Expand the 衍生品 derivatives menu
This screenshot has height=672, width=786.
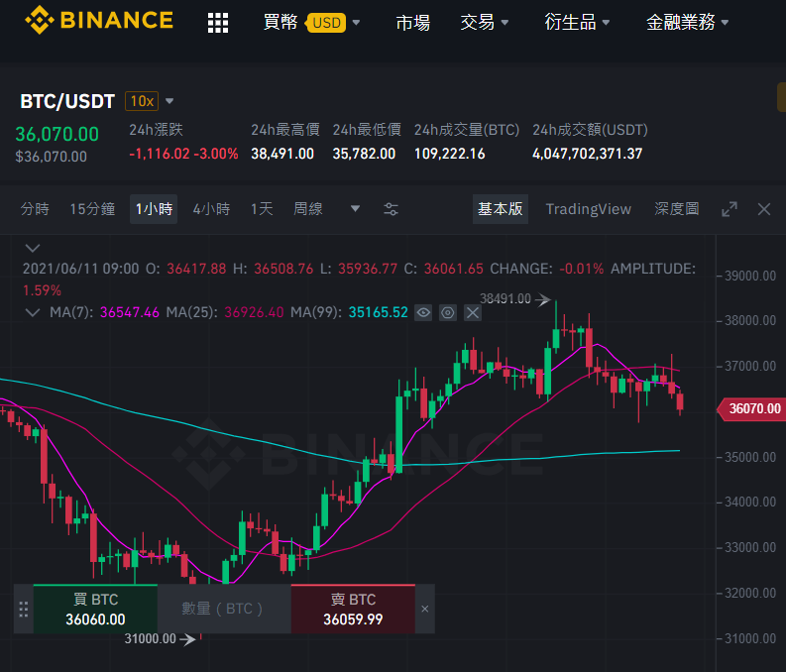click(x=577, y=22)
